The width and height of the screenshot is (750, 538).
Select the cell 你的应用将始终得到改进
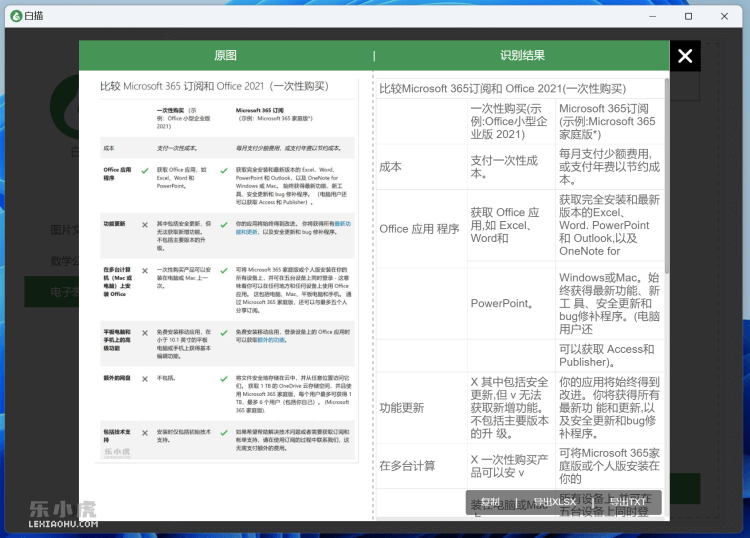pos(610,408)
